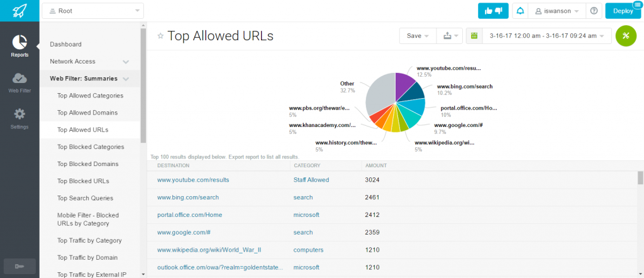Open the Save dropdown
Screen dimensions: 644x278
pyautogui.click(x=418, y=36)
